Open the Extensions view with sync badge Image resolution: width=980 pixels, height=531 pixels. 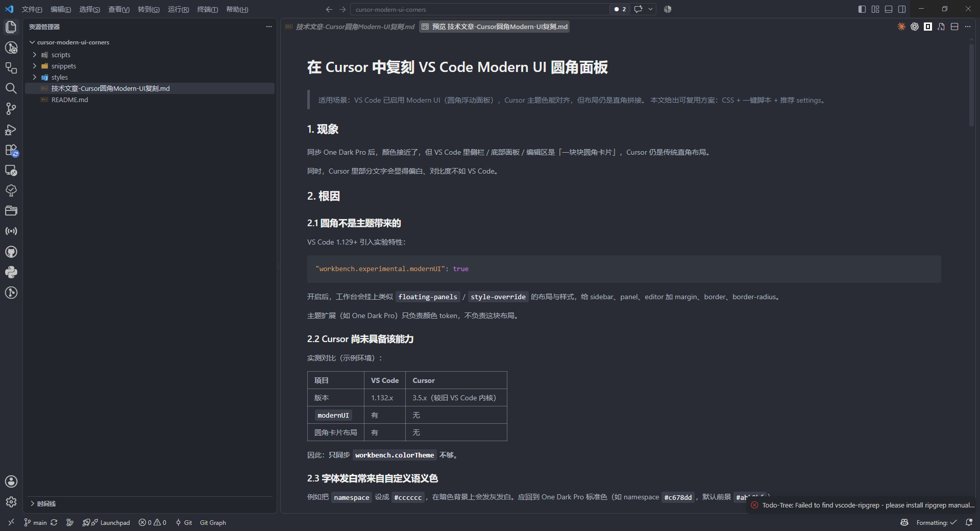(x=11, y=150)
